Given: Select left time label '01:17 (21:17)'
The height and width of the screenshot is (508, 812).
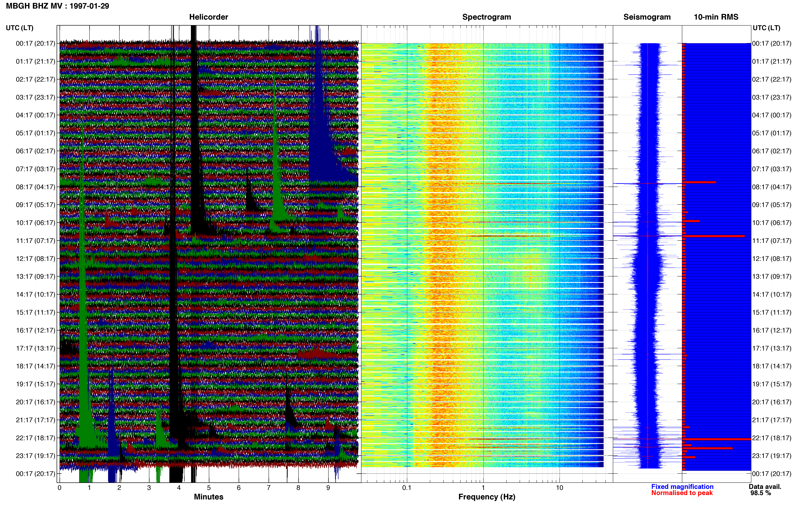Looking at the screenshot, I should click(x=36, y=61).
